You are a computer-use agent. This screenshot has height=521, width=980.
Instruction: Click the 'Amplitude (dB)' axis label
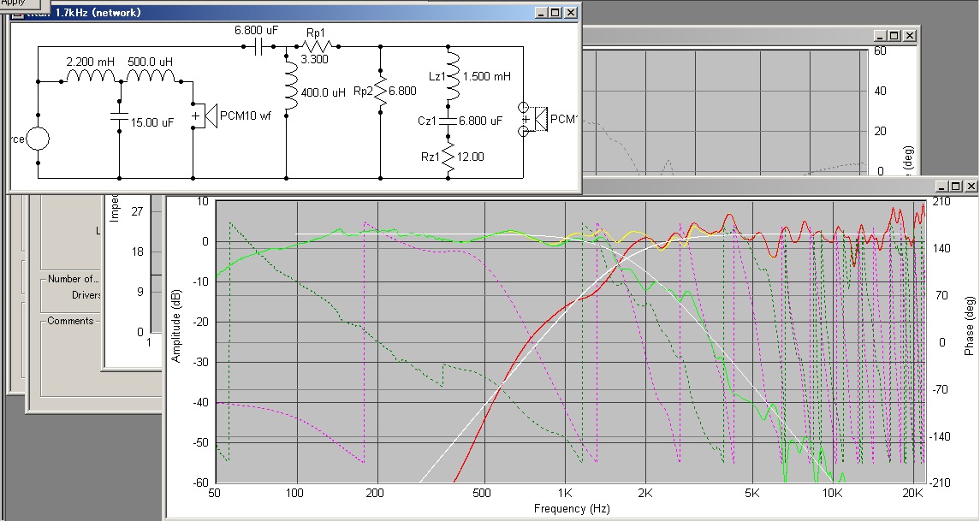(x=176, y=325)
